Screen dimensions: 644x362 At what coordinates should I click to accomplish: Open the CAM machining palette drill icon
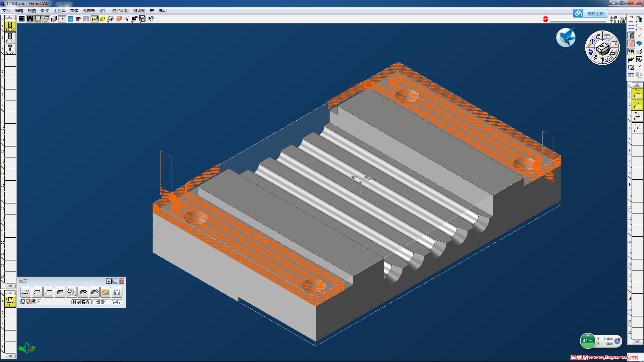[631, 35]
